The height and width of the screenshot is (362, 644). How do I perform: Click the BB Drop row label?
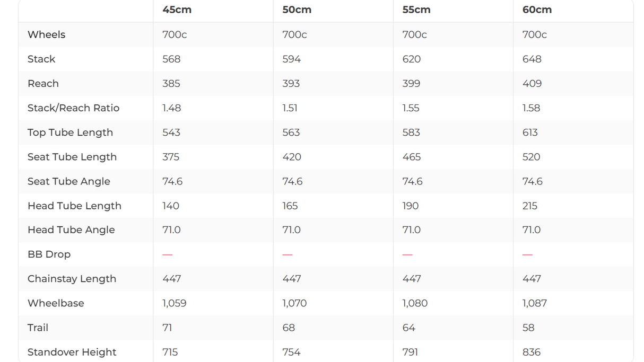tap(49, 254)
